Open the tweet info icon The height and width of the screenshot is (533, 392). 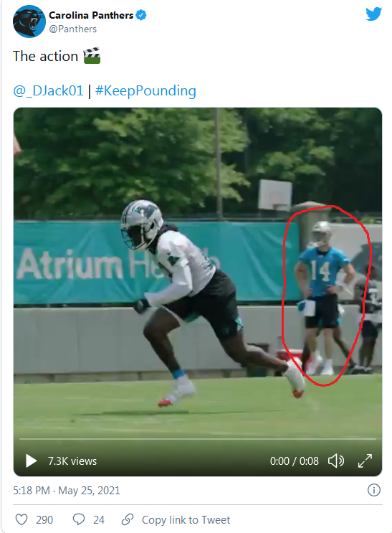(x=373, y=490)
